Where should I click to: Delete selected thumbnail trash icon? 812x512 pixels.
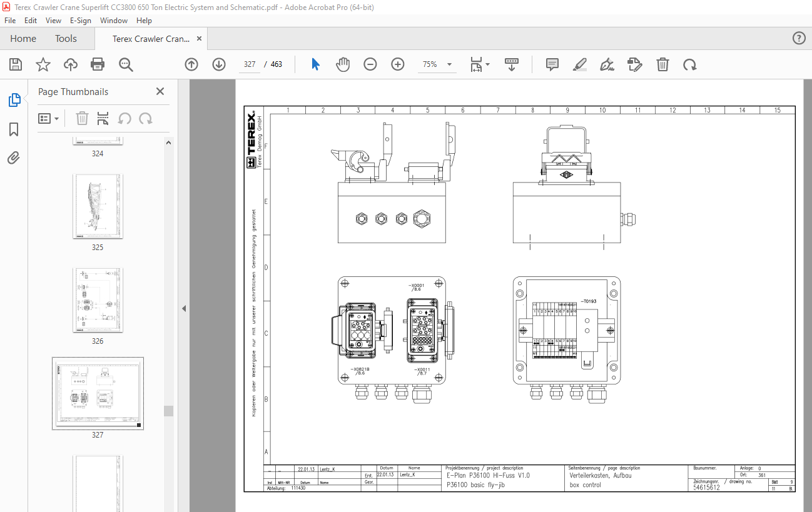pyautogui.click(x=82, y=118)
